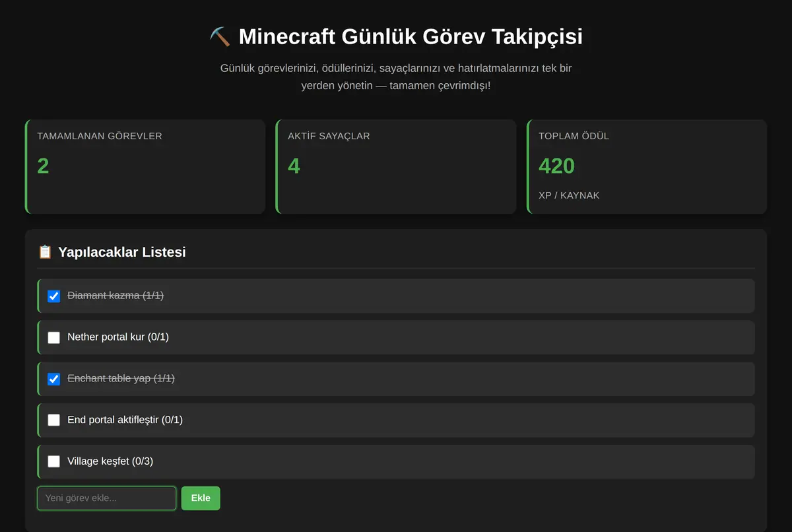
Task: Click the Ekle button
Action: point(201,498)
